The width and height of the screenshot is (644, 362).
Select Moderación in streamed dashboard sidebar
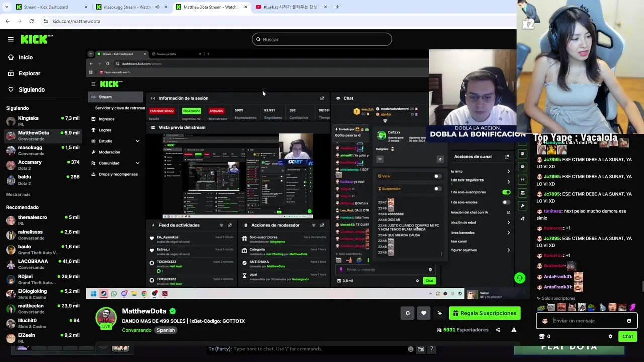click(109, 152)
